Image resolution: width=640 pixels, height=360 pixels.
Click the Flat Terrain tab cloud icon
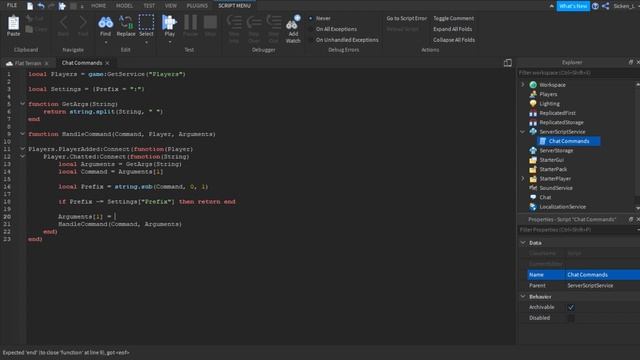tap(9, 63)
